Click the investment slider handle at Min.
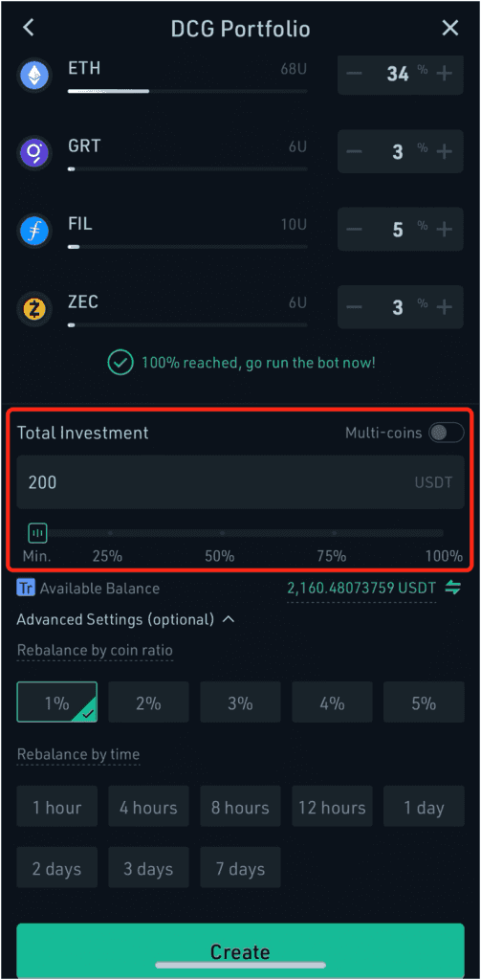The height and width of the screenshot is (980, 481). coord(37,533)
